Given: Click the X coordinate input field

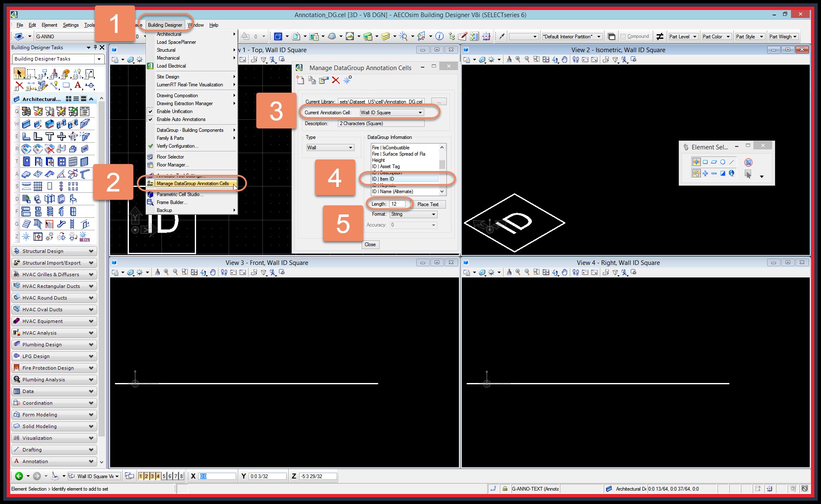Looking at the screenshot, I should (x=217, y=476).
